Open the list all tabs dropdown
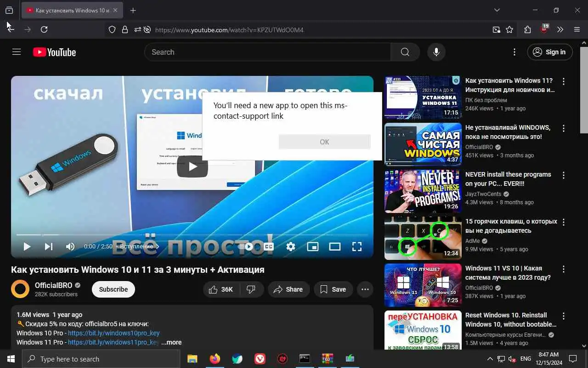Screen dimensions: 588x368 pyautogui.click(x=497, y=10)
